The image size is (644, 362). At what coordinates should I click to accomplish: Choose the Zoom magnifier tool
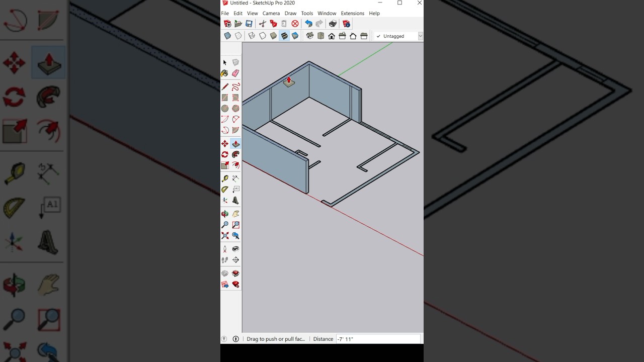pyautogui.click(x=225, y=225)
